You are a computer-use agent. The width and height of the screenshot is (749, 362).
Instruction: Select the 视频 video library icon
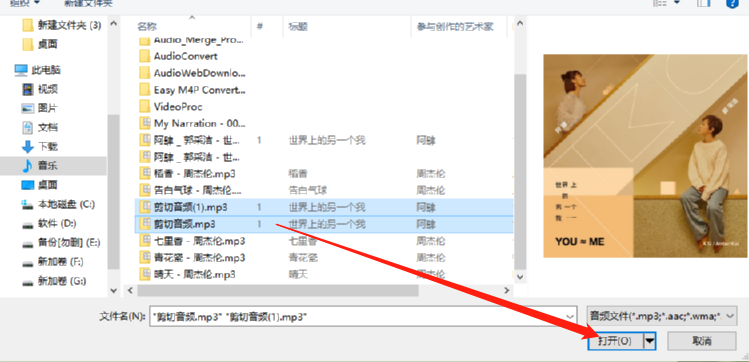pyautogui.click(x=28, y=89)
